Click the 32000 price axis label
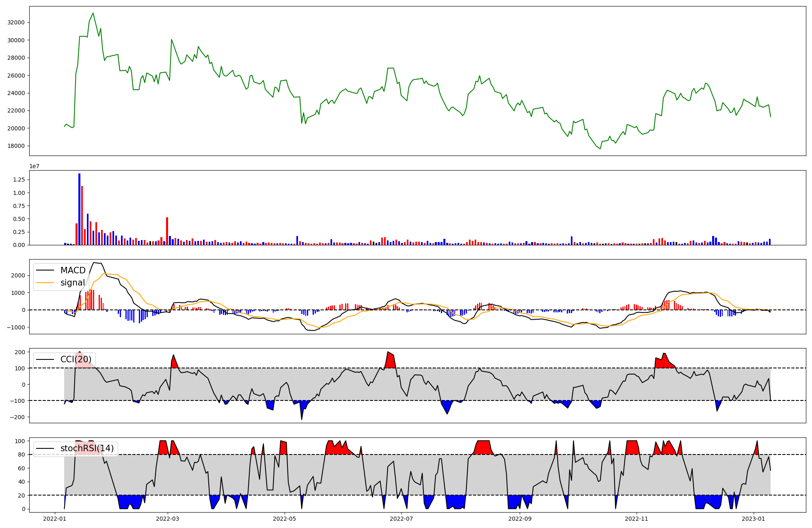 click(16, 23)
